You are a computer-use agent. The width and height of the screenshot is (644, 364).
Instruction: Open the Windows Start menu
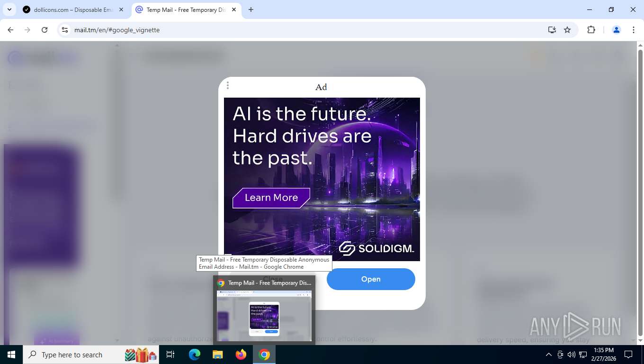click(11, 355)
